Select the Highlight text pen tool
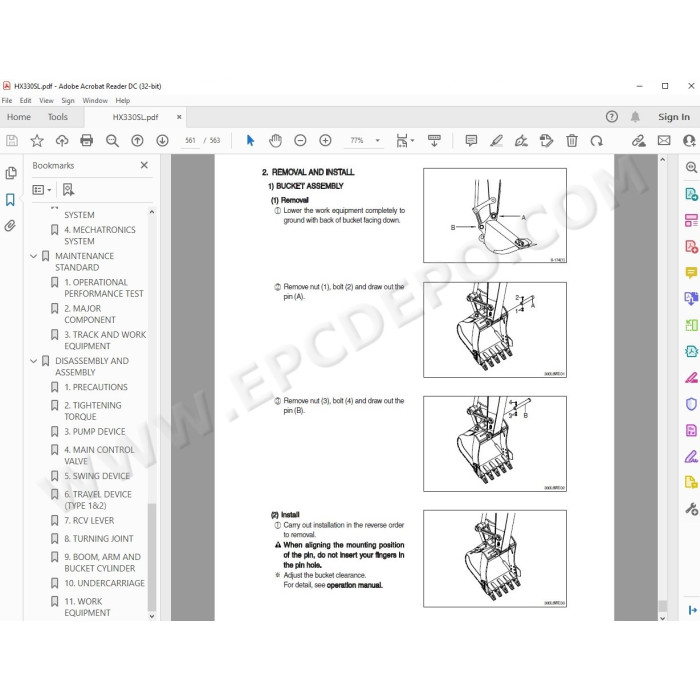Image resolution: width=700 pixels, height=700 pixels. [x=496, y=141]
